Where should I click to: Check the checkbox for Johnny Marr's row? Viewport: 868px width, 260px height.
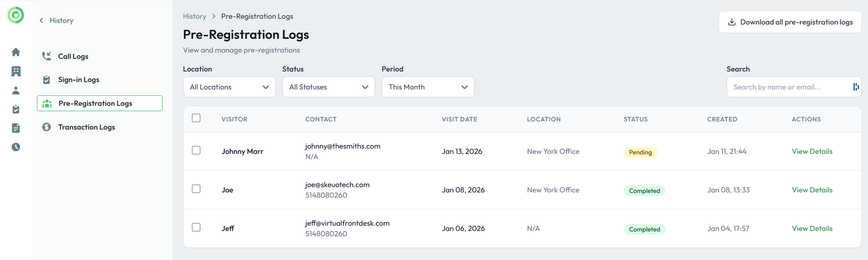click(x=196, y=150)
